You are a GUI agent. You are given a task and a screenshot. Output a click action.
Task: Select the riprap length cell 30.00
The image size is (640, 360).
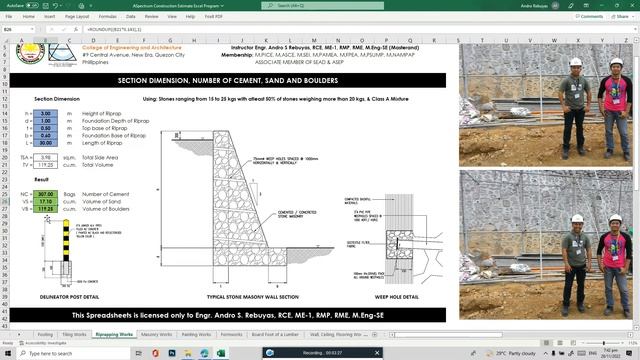[x=45, y=143]
